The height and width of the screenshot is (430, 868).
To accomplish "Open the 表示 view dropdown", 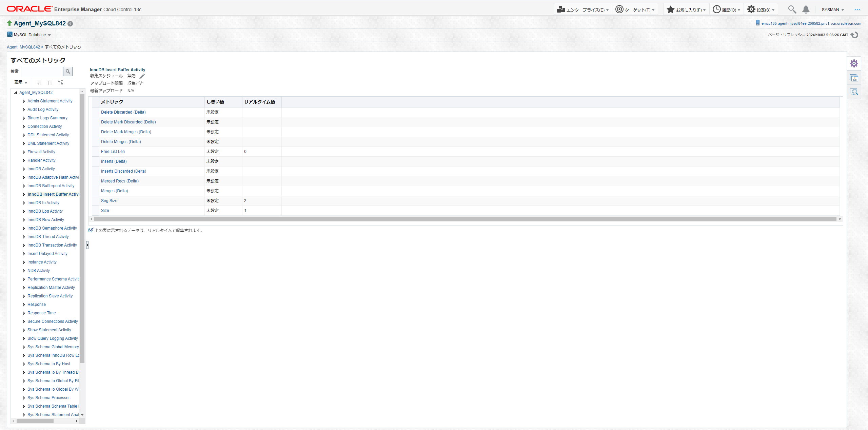I will pos(21,82).
